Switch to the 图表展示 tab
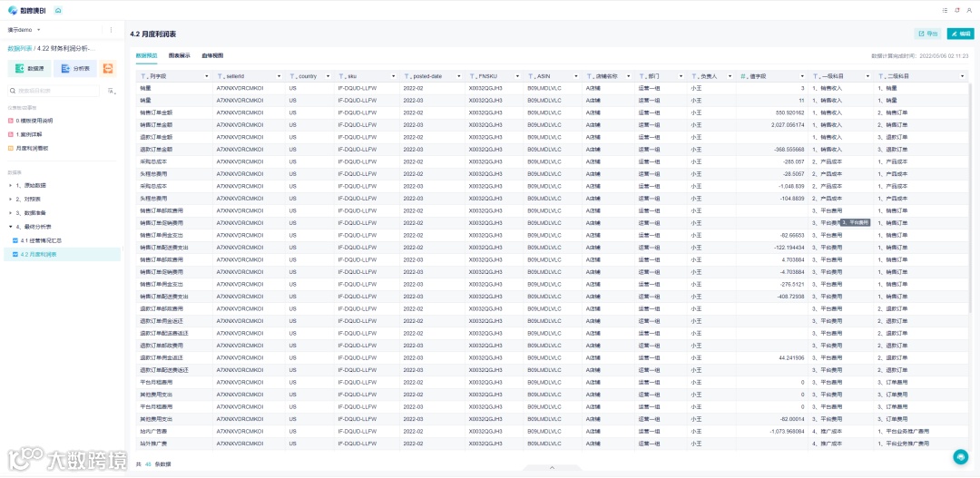 pyautogui.click(x=180, y=55)
